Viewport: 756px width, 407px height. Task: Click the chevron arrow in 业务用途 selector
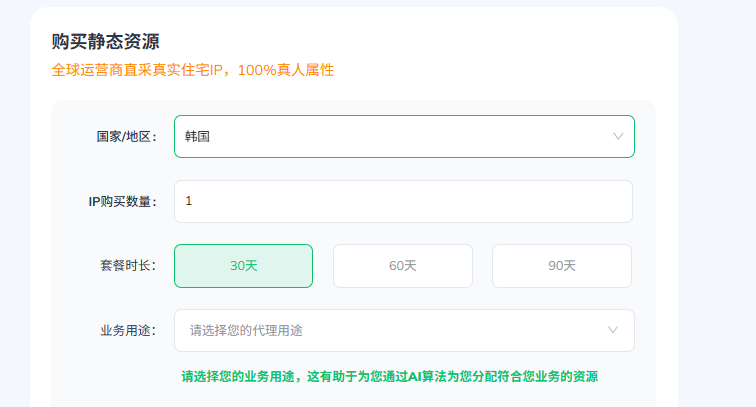(613, 330)
